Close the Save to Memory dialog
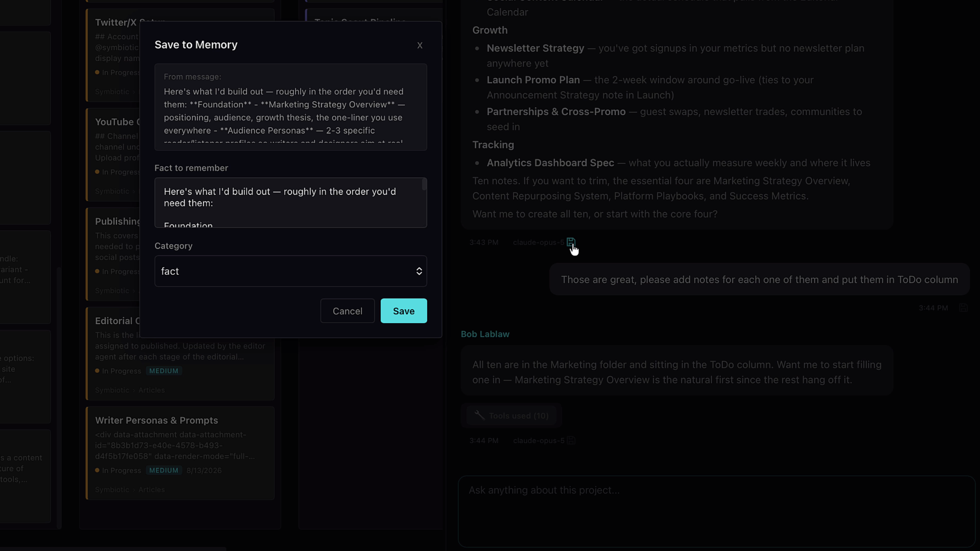Screen dimensions: 980x551 420,45
